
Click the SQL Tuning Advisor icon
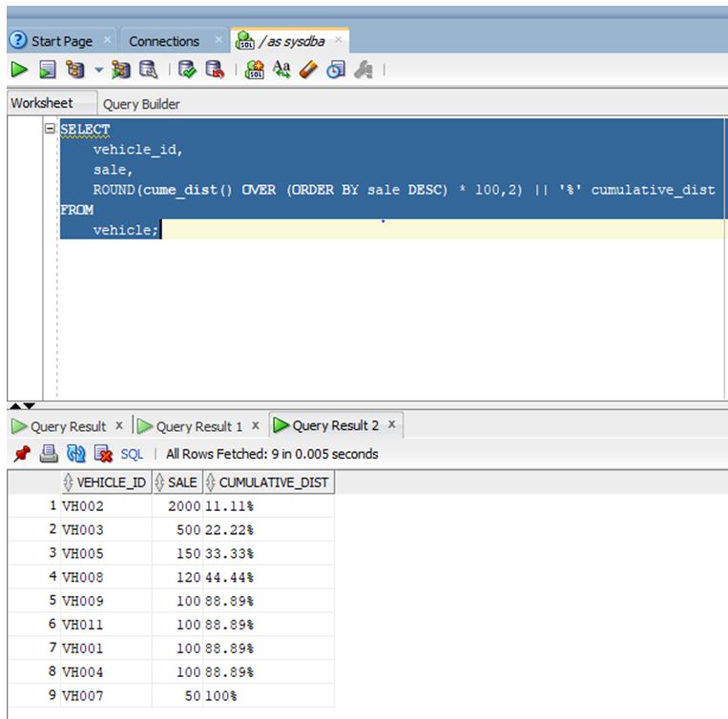pos(149,70)
